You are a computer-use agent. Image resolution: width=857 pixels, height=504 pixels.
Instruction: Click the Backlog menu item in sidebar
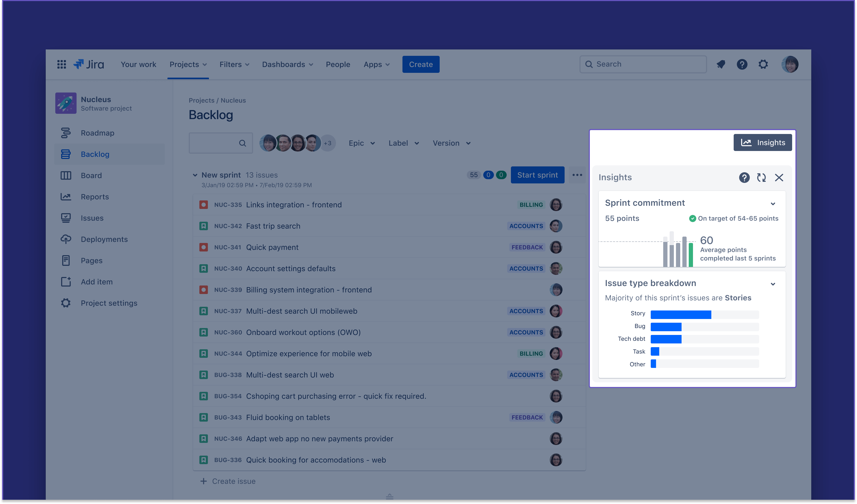pos(95,154)
